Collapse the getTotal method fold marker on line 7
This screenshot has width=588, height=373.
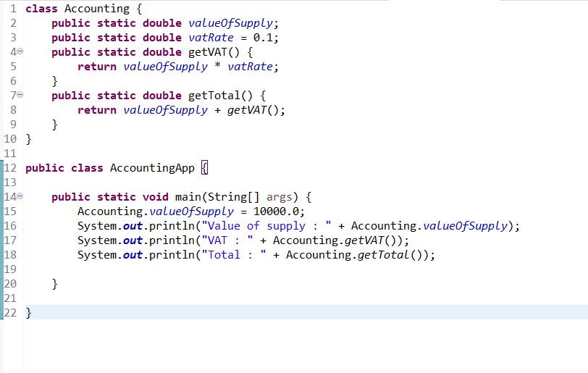coord(20,95)
